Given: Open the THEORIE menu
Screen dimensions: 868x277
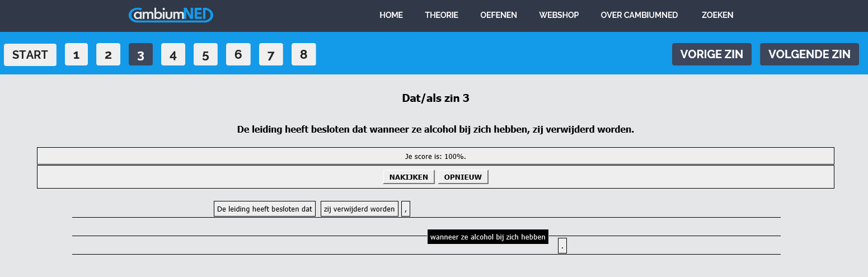Looking at the screenshot, I should coord(441,15).
